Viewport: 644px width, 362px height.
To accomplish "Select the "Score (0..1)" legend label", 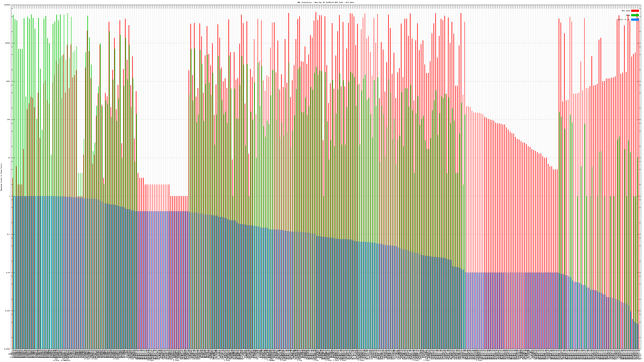I will tap(624, 20).
